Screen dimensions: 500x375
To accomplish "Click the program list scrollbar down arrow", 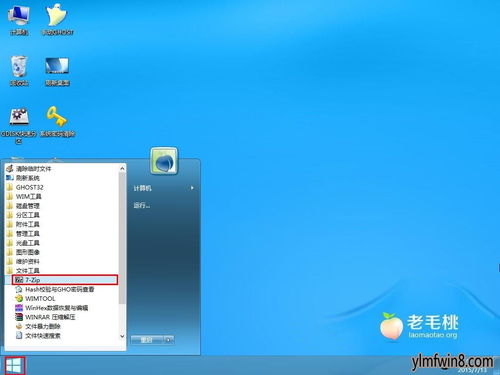I will (122, 336).
